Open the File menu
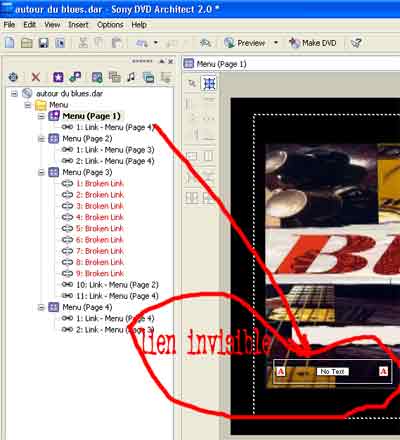The height and width of the screenshot is (440, 400). [9, 25]
